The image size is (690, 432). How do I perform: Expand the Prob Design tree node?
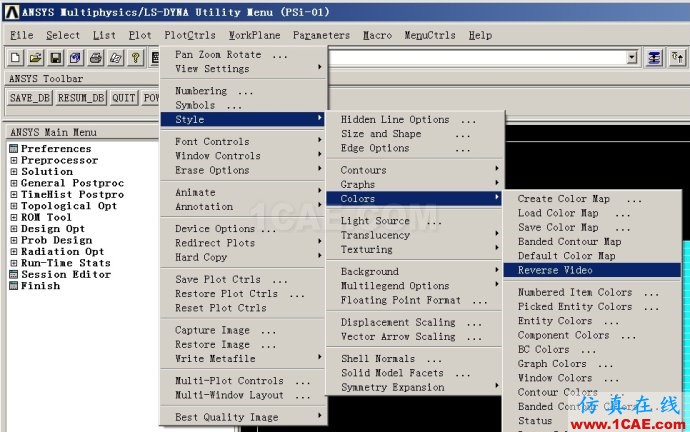[x=14, y=240]
